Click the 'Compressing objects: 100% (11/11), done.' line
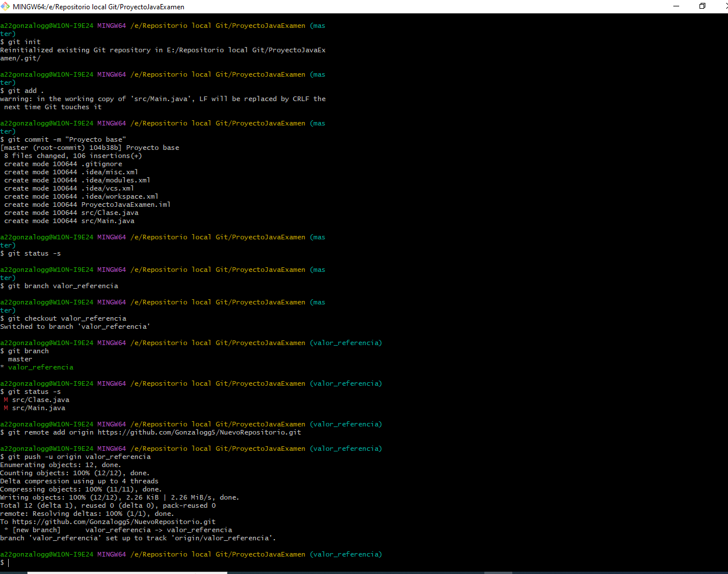 pyautogui.click(x=81, y=489)
